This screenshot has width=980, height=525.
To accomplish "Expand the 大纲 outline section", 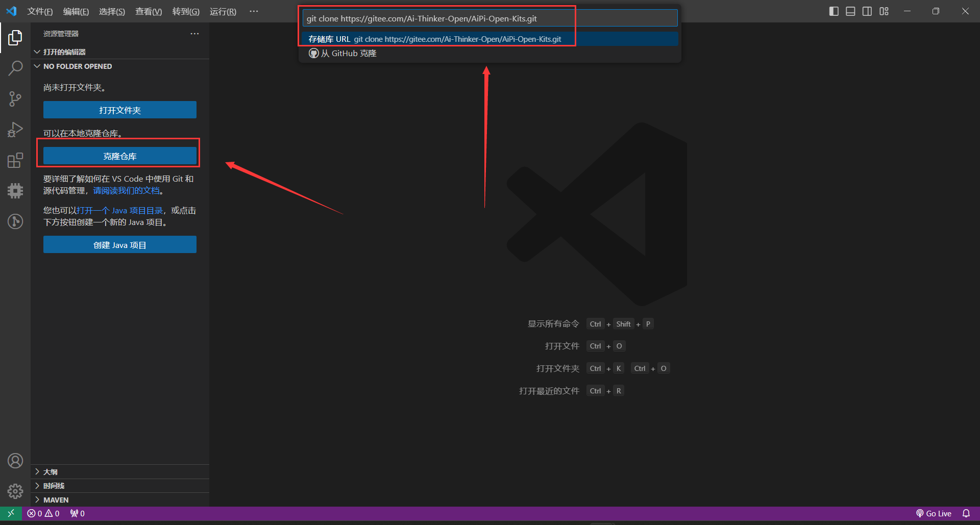I will coord(120,472).
